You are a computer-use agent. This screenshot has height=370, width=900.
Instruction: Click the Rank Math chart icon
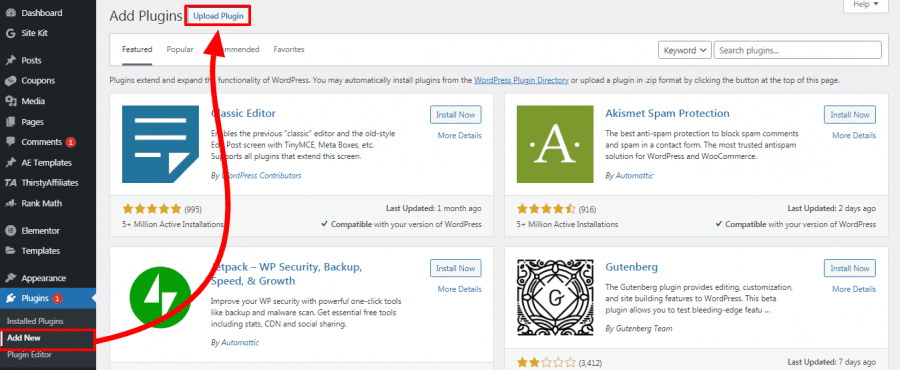10,203
